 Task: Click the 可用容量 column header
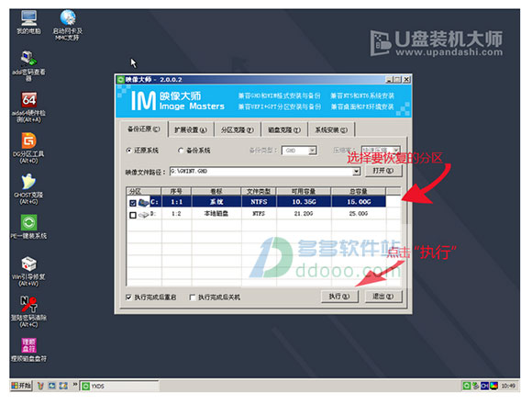tap(304, 191)
